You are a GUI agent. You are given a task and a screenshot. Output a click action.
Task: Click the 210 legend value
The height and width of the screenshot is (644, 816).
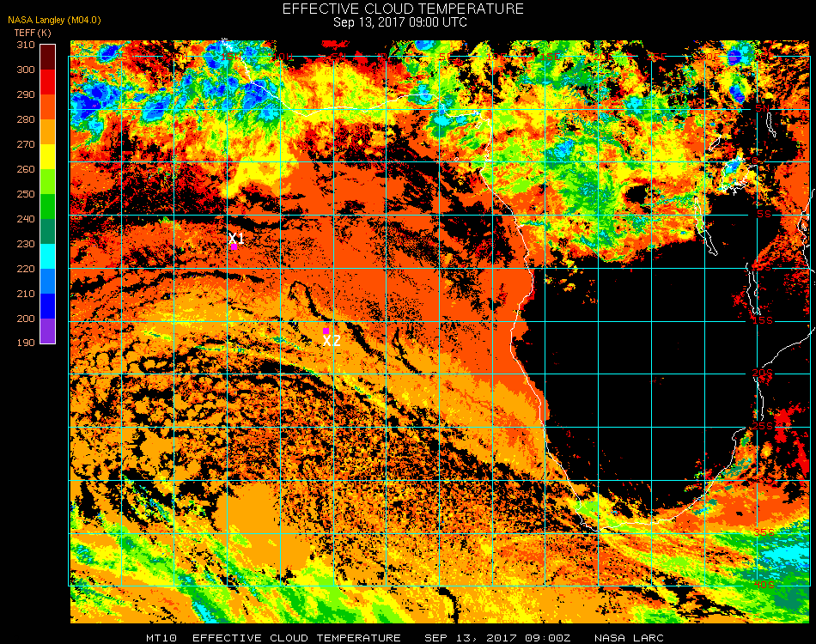click(26, 294)
